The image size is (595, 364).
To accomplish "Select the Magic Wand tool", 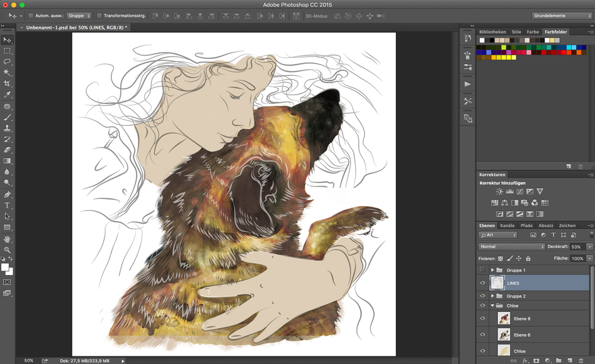I will click(8, 73).
